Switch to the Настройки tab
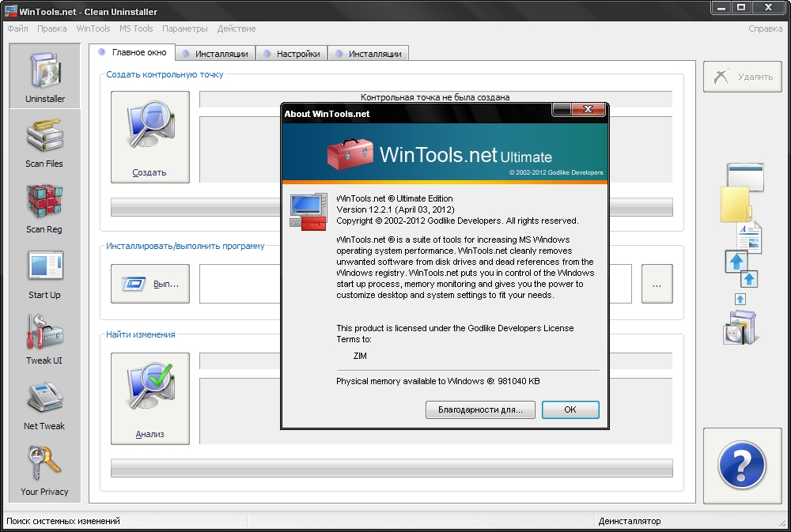This screenshot has height=532, width=791. (x=292, y=54)
